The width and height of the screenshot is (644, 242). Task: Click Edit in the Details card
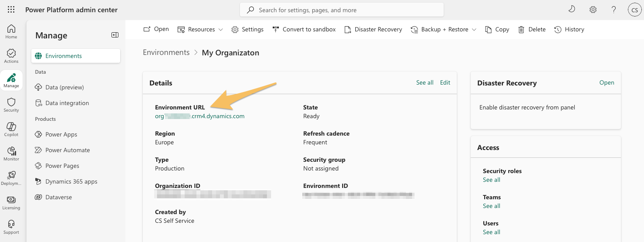(x=445, y=82)
